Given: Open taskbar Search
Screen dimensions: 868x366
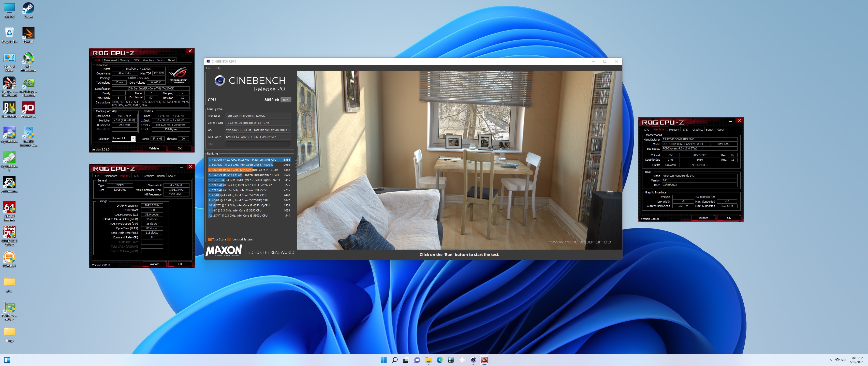Looking at the screenshot, I should click(394, 360).
